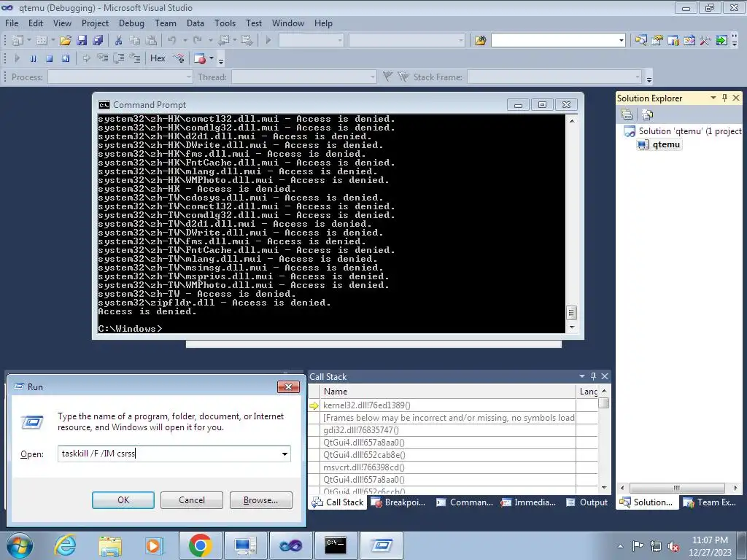The height and width of the screenshot is (560, 747).
Task: Click the Navigate Backward icon
Action: (223, 41)
